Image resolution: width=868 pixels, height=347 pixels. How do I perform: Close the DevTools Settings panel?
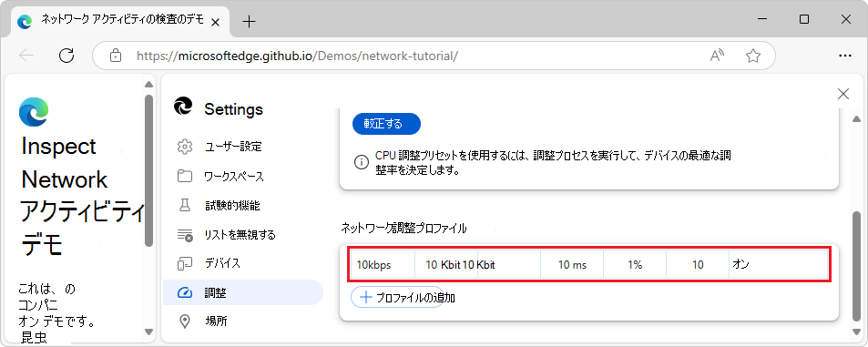[x=843, y=94]
